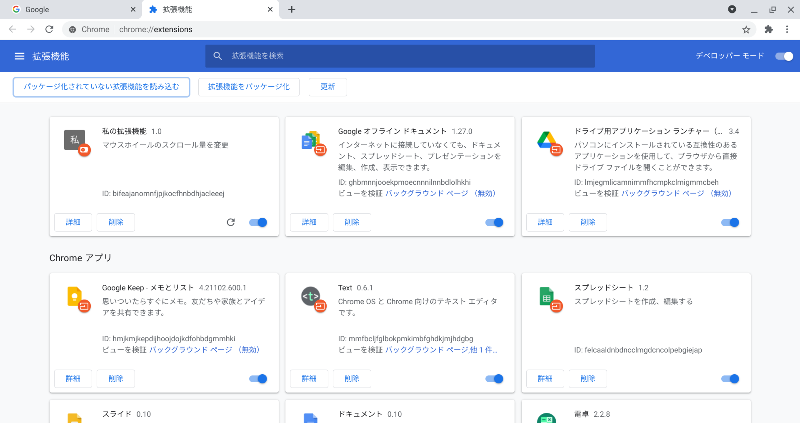Reload the page with the refresh icon
The image size is (800, 423).
(x=49, y=30)
